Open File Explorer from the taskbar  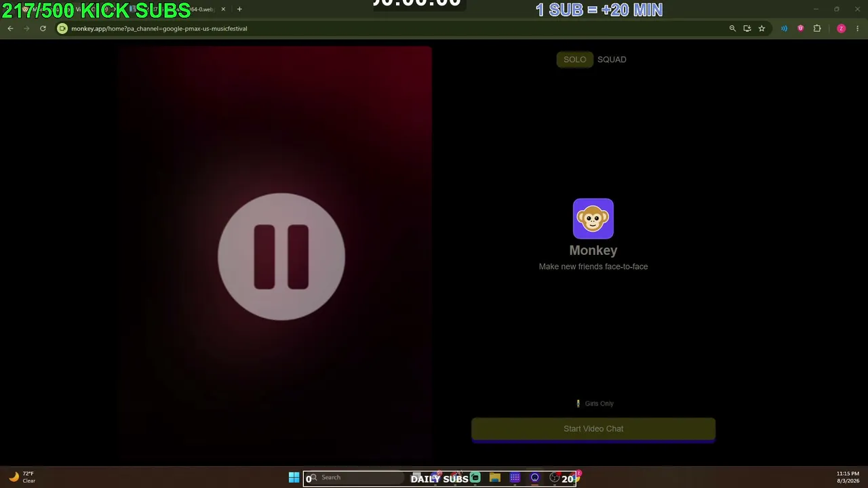pos(495,478)
